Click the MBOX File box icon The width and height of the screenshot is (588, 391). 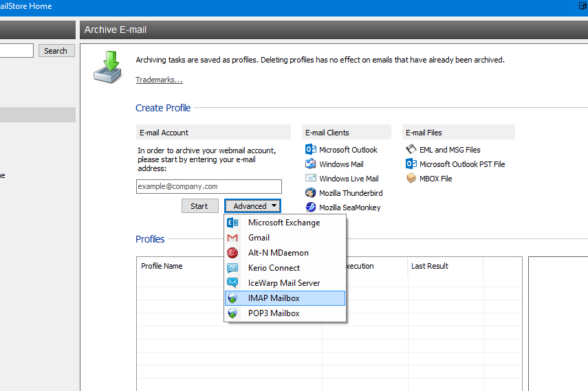coord(411,178)
